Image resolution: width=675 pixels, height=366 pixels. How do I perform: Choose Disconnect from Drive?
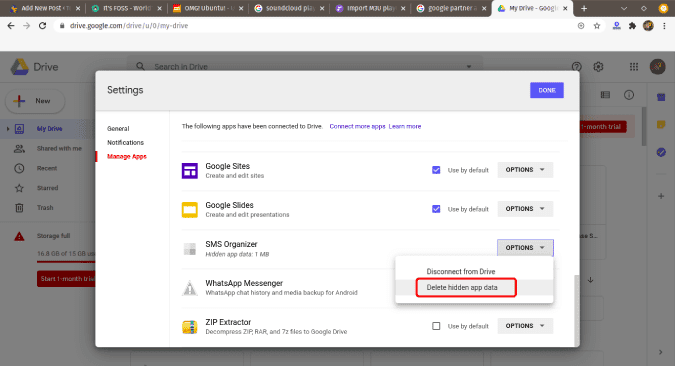(x=461, y=271)
